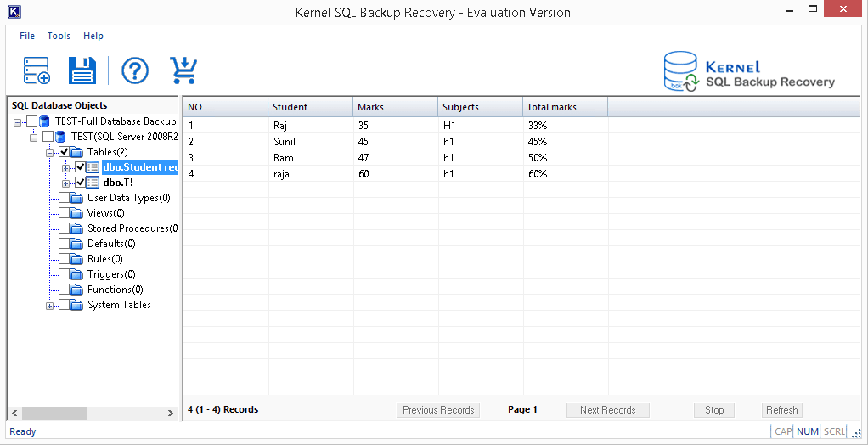This screenshot has width=868, height=445.
Task: Click the NUM indicator in status bar
Action: point(807,431)
